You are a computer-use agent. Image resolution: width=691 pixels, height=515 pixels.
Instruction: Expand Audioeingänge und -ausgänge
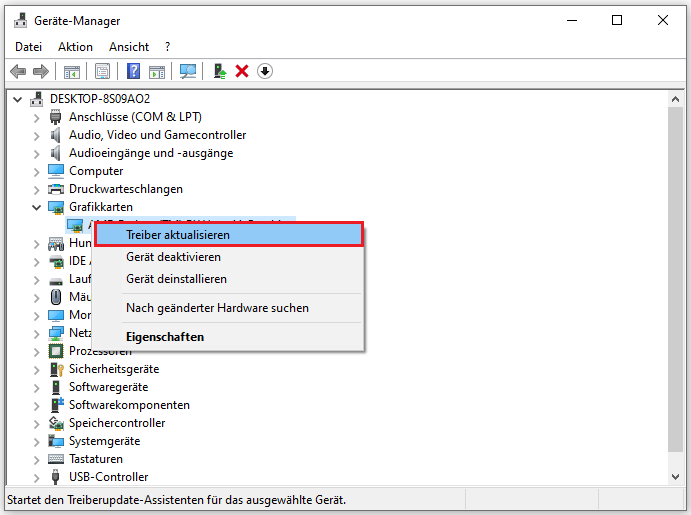pos(37,154)
